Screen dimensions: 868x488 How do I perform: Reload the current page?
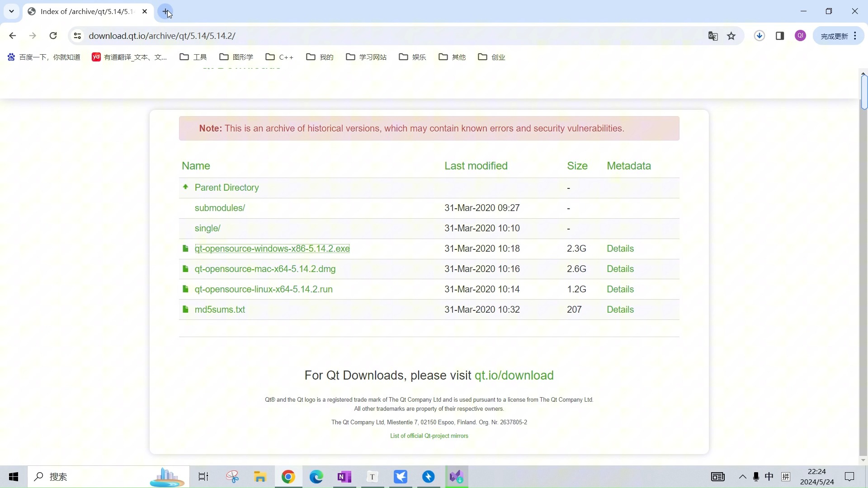click(53, 36)
